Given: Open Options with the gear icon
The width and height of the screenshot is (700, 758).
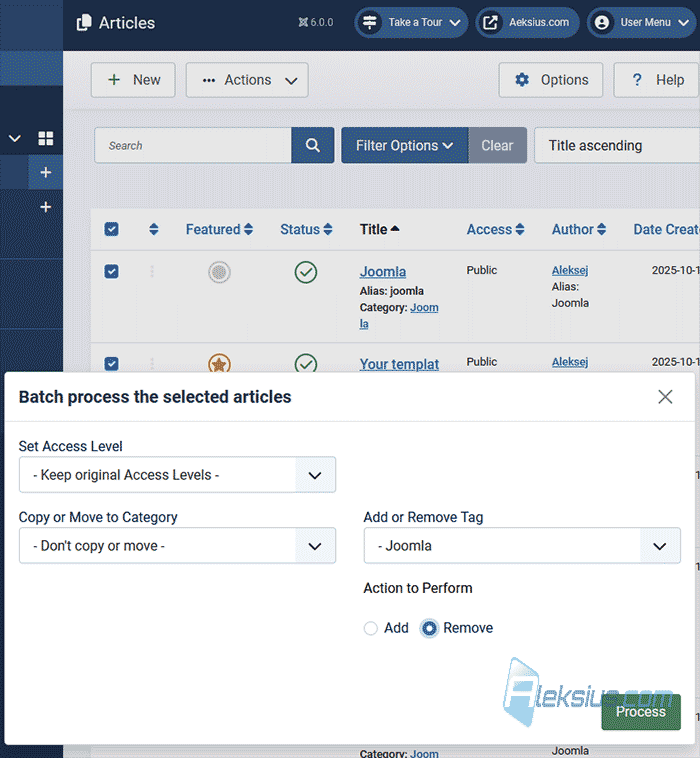Looking at the screenshot, I should point(551,80).
